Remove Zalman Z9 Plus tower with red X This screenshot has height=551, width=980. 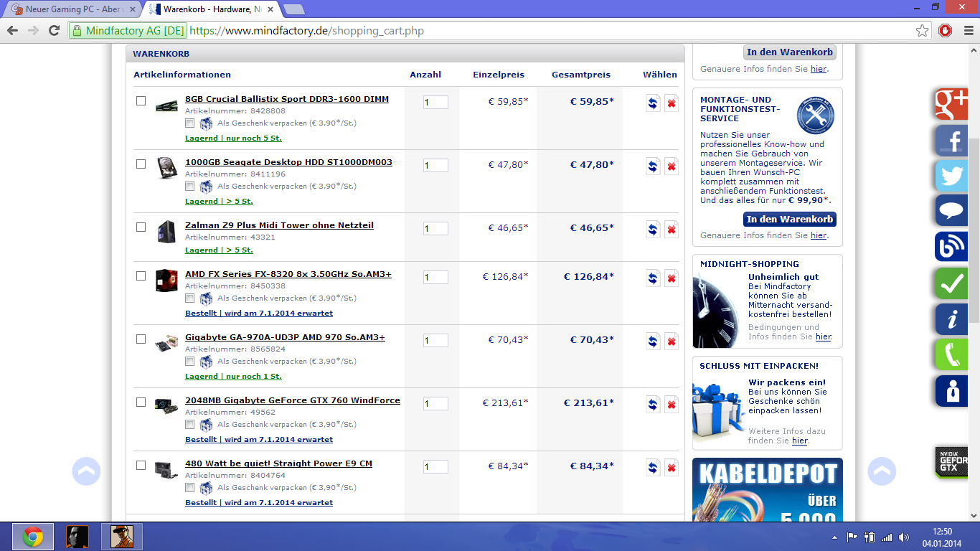(x=672, y=229)
